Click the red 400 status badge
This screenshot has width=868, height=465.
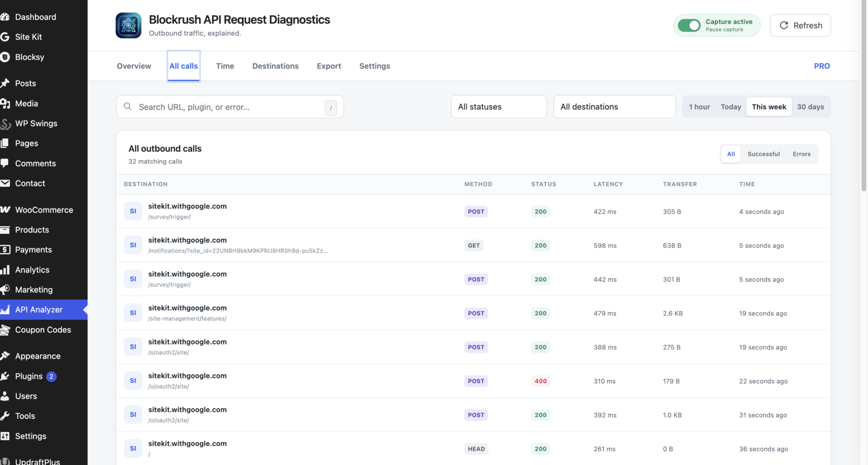[541, 381]
